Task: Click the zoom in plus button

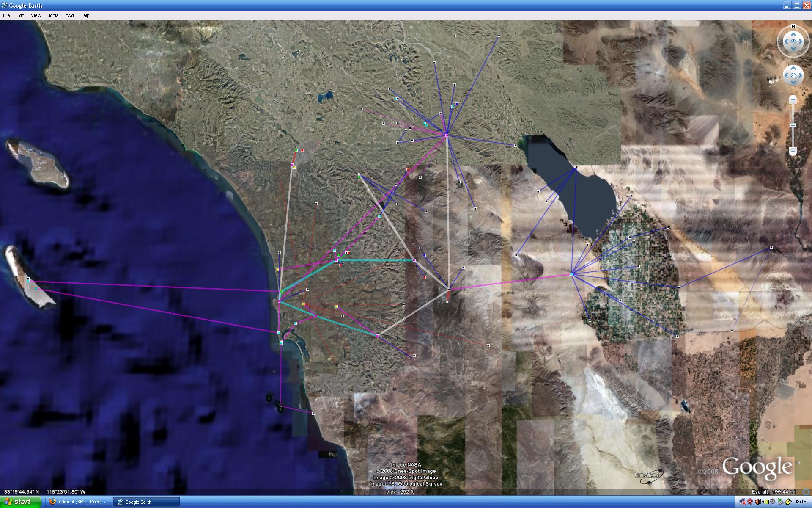Action: (793, 99)
